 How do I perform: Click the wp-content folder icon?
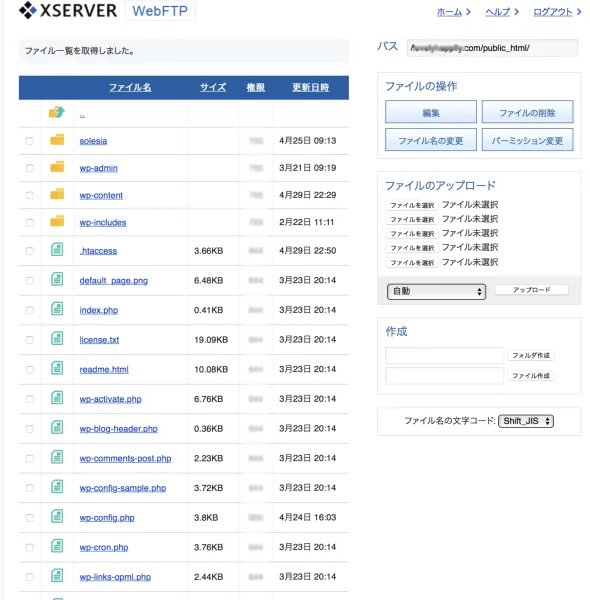click(57, 194)
